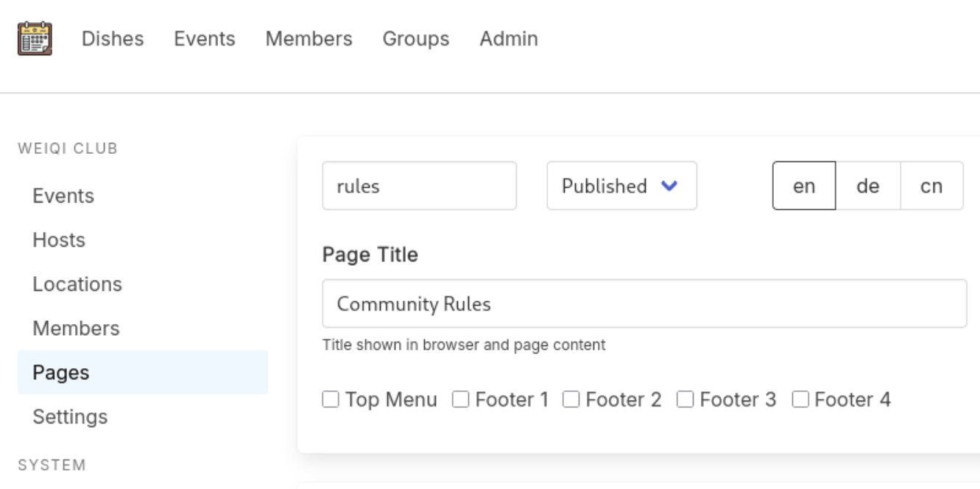Check the Footer 4 placement box
This screenshot has height=489, width=980.
[x=799, y=400]
